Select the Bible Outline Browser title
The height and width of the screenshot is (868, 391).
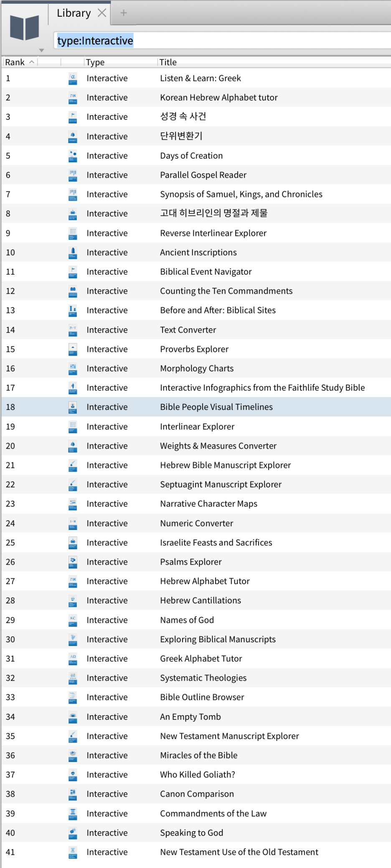coord(202,697)
